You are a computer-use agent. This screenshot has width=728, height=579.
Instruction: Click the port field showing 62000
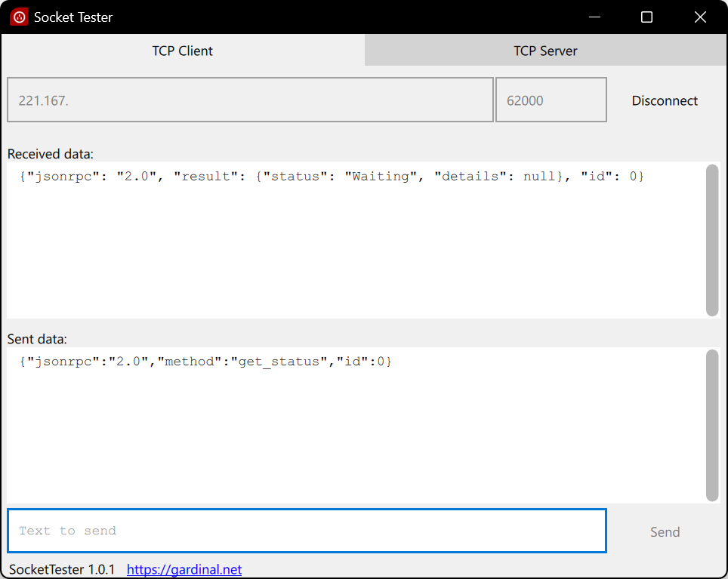click(551, 100)
